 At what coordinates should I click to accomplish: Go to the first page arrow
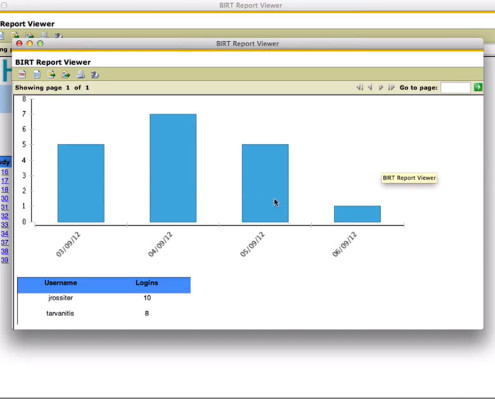(x=360, y=87)
